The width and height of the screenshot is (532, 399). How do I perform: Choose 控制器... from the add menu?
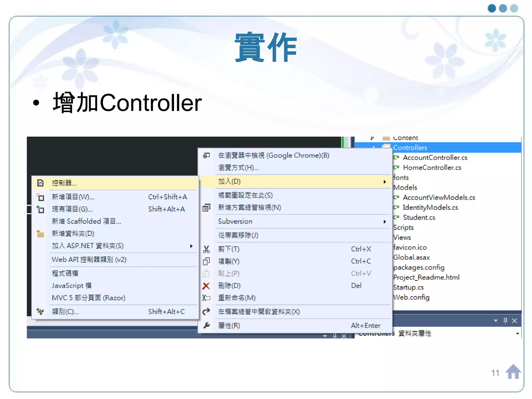[115, 183]
